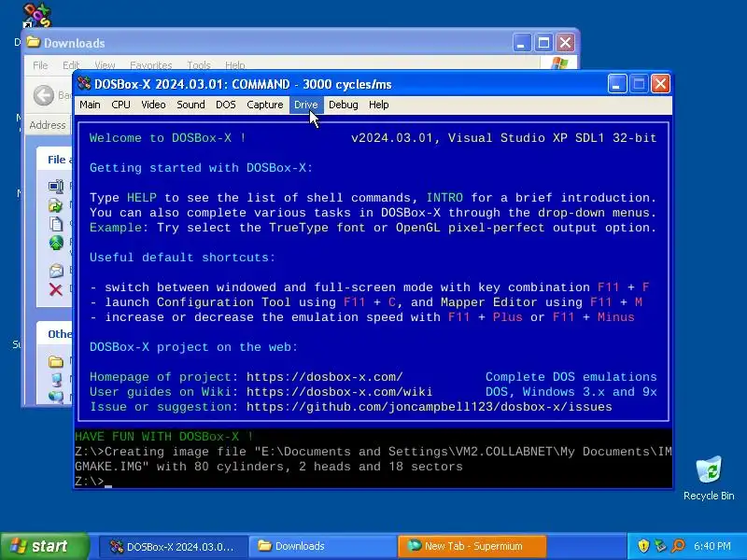Close the Downloads window
The image size is (747, 560).
566,43
